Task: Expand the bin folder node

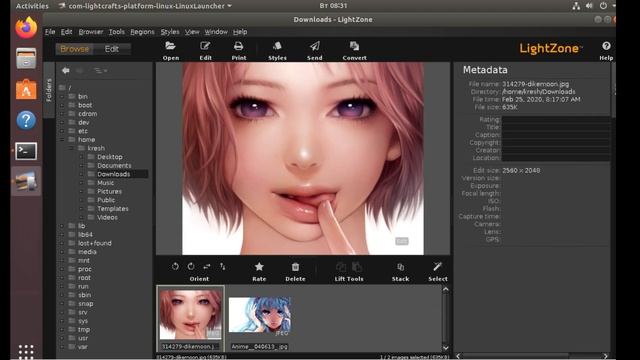Action: [62, 96]
